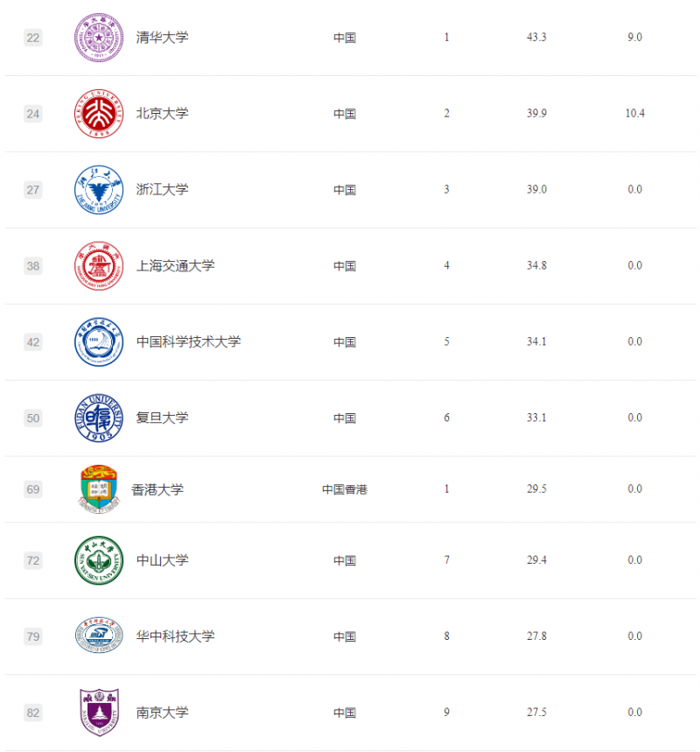Click the Fudan University 1905 logo

click(99, 418)
